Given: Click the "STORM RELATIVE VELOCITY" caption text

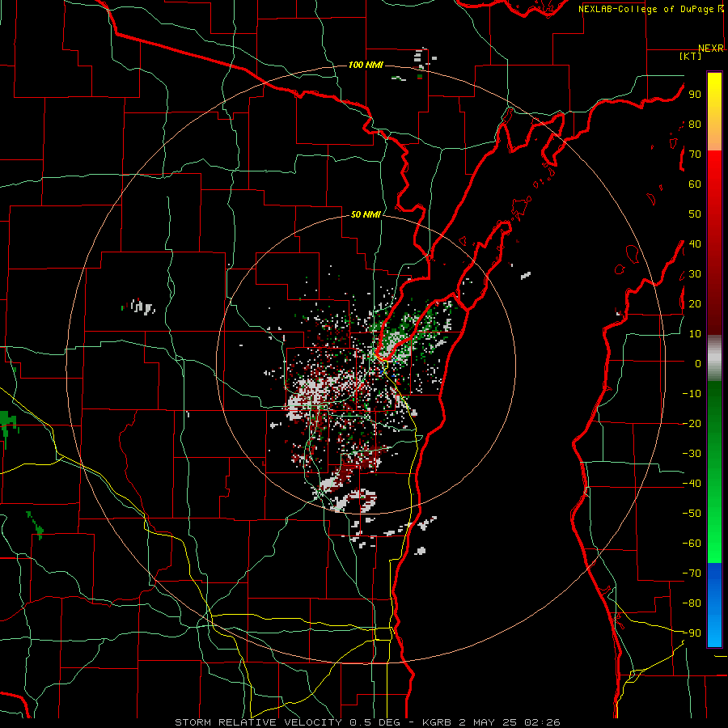Looking at the screenshot, I should 258,722.
